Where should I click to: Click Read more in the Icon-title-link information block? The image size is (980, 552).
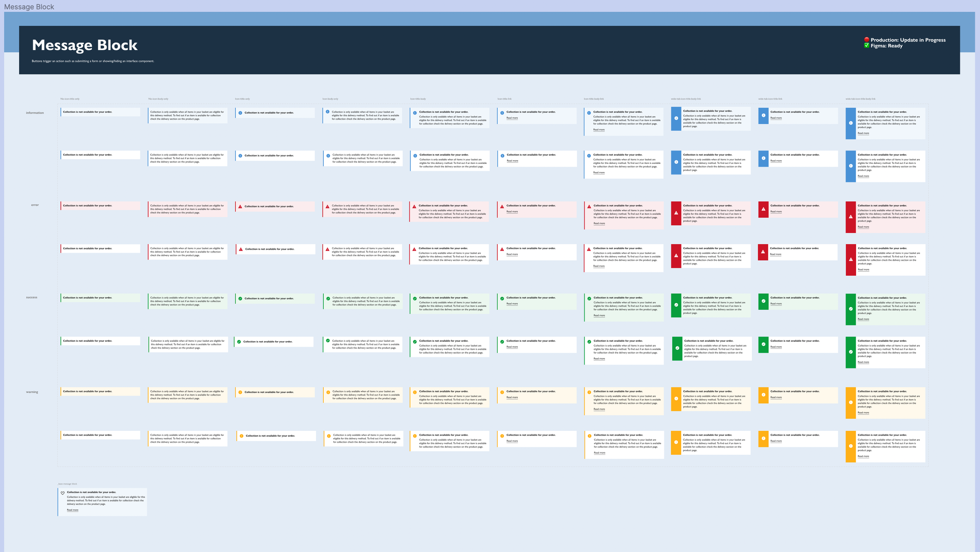pyautogui.click(x=512, y=118)
